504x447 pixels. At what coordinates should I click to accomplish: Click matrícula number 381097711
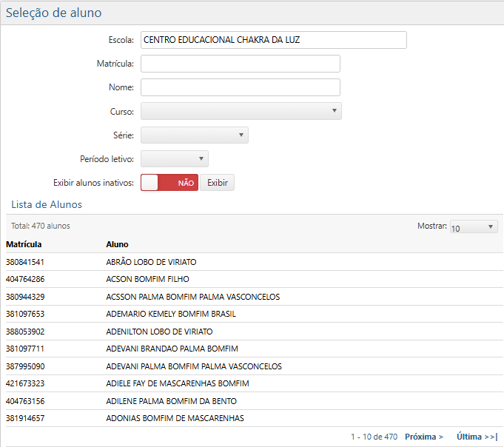24,349
